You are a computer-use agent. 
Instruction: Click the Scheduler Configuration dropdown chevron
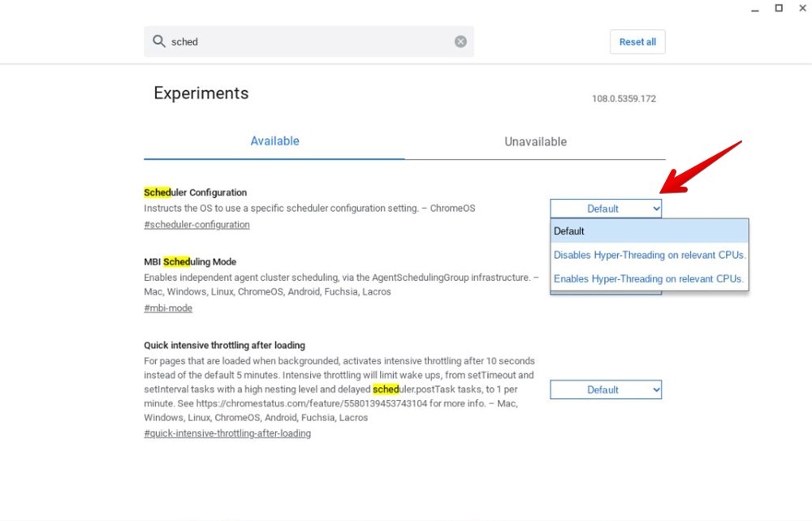[x=655, y=208]
